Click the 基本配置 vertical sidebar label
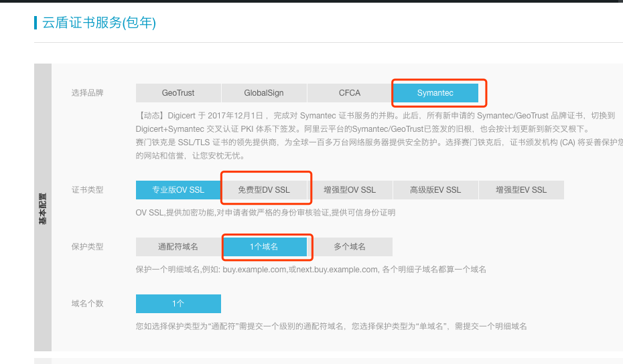The height and width of the screenshot is (364, 623). (x=42, y=209)
